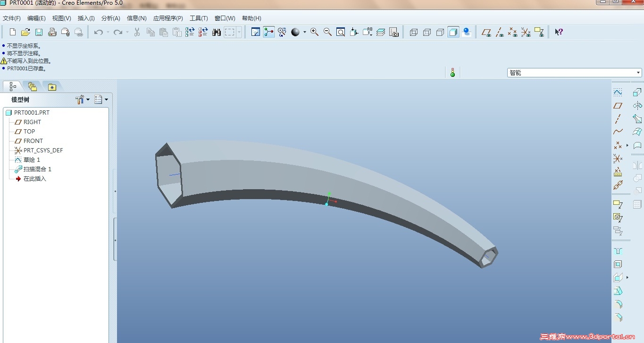Open the binoculars Find tool
This screenshot has height=343, width=644.
pyautogui.click(x=217, y=32)
